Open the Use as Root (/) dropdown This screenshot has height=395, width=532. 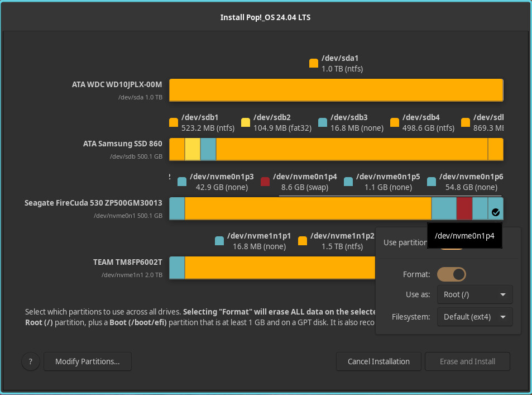475,294
